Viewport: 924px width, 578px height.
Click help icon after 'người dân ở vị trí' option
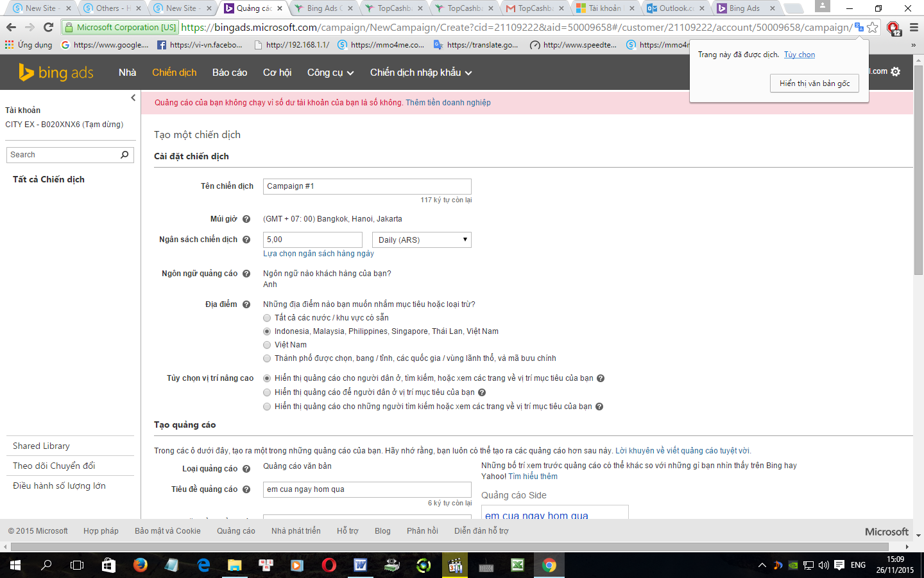point(482,392)
